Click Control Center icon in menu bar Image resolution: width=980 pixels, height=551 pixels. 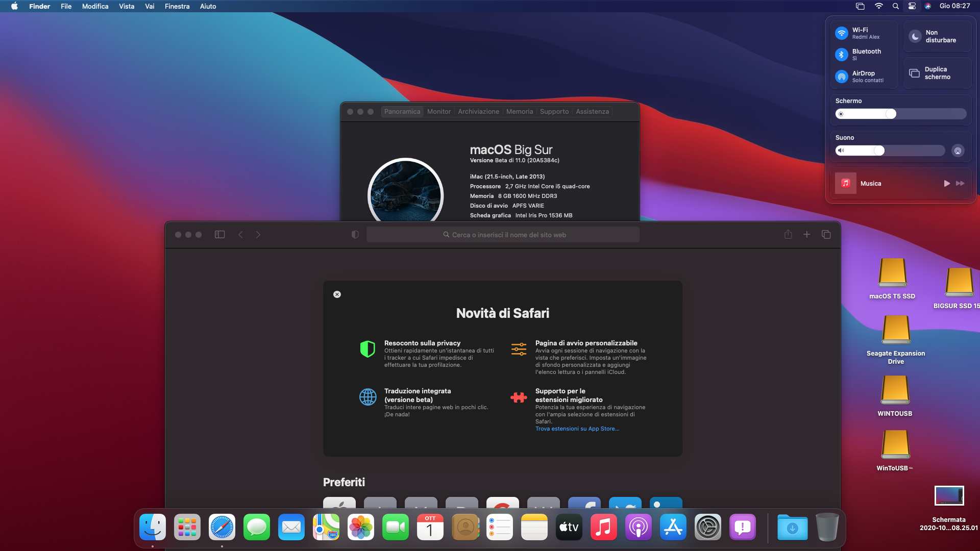click(912, 6)
